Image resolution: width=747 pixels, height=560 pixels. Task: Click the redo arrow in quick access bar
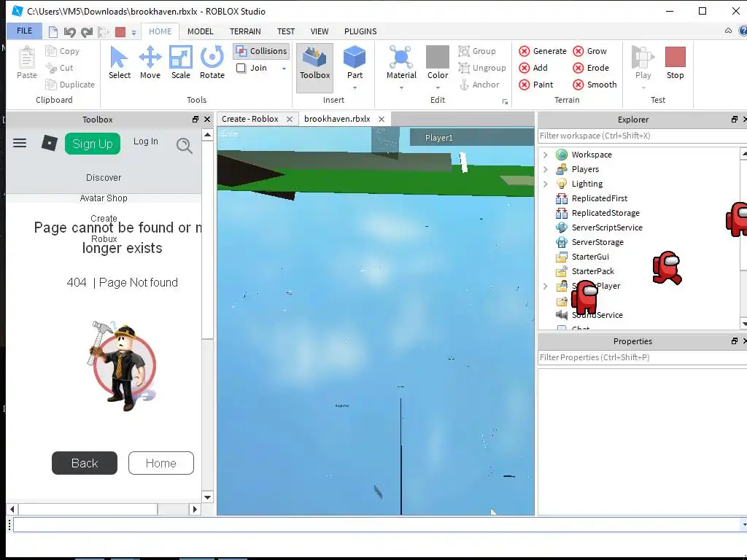point(87,32)
